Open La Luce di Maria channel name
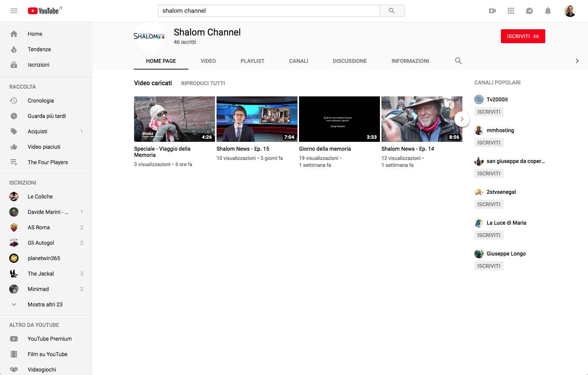This screenshot has height=375, width=588. point(506,223)
